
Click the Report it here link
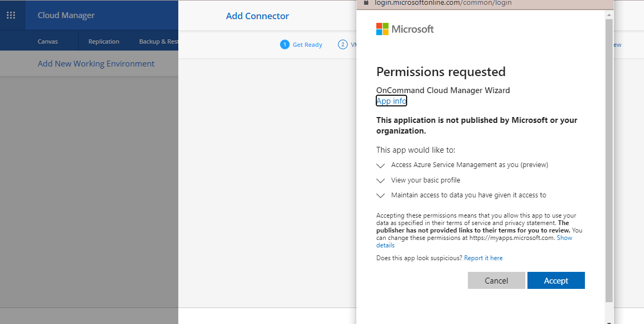pos(483,258)
